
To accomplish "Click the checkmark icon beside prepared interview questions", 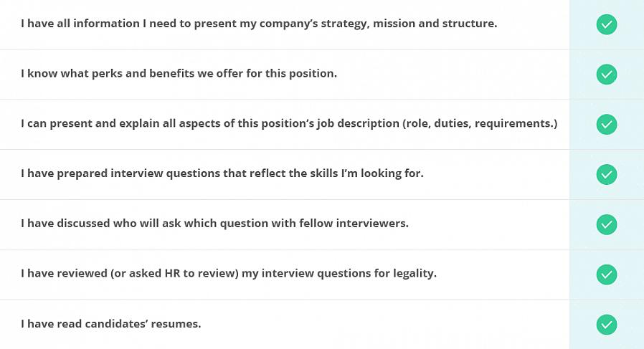I will click(x=607, y=175).
